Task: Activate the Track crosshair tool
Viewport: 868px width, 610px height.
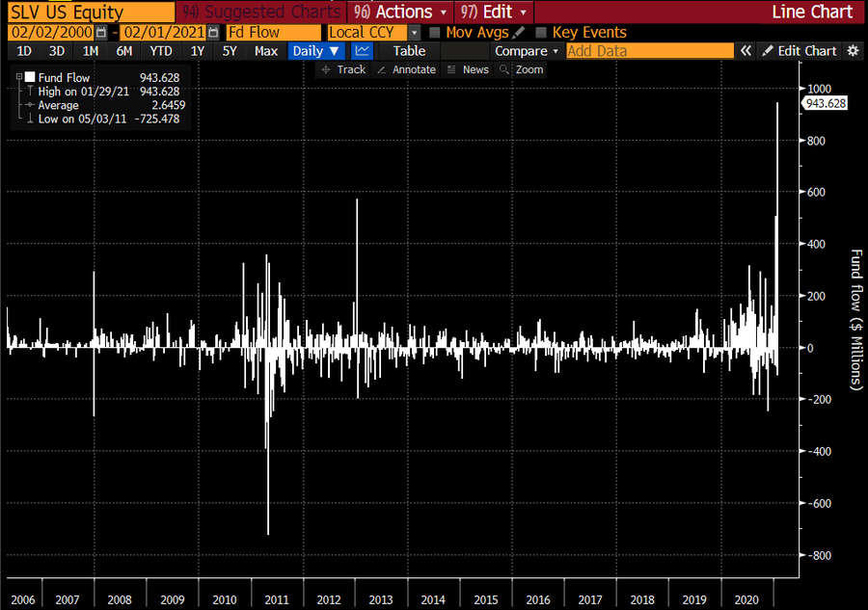Action: click(342, 69)
